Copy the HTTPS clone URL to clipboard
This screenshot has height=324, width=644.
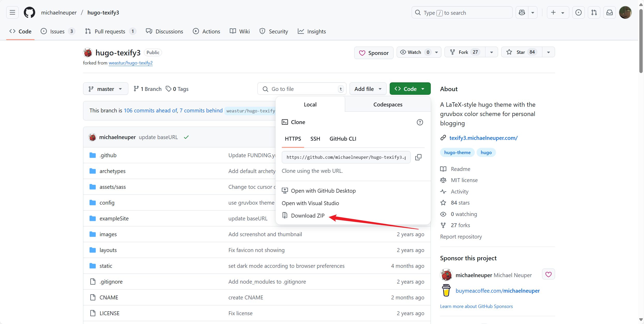tap(418, 157)
